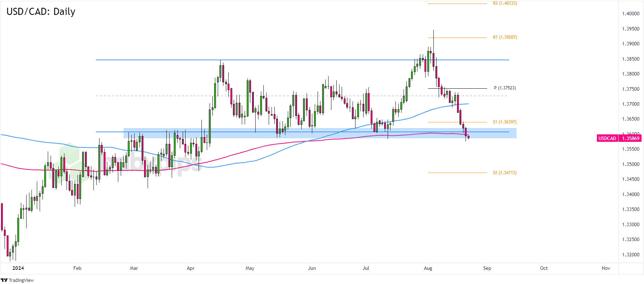Click the 1.38500 price axis level
This screenshot has width=644, height=284.
click(x=631, y=59)
